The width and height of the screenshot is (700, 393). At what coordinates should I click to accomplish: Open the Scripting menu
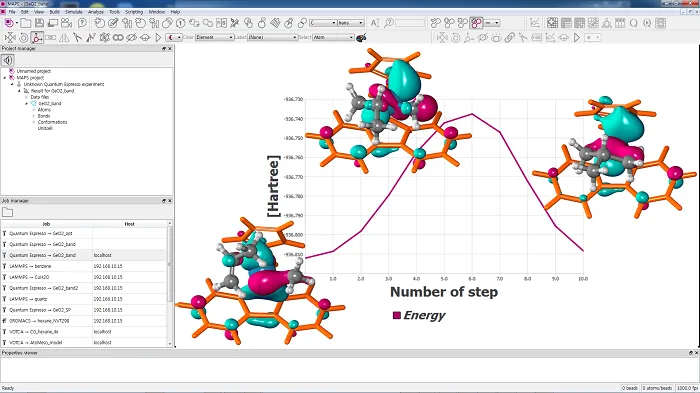pos(134,12)
